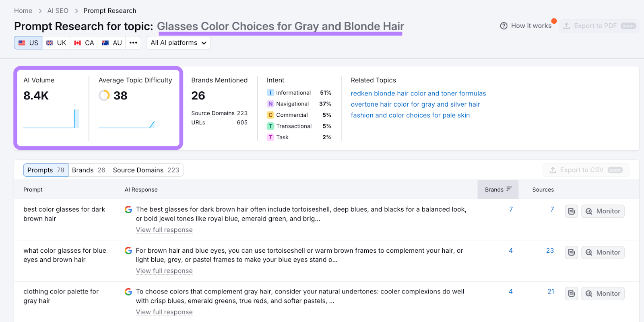Image resolution: width=644 pixels, height=322 pixels.
Task: Click the AI SEO breadcrumb
Action: point(58,11)
